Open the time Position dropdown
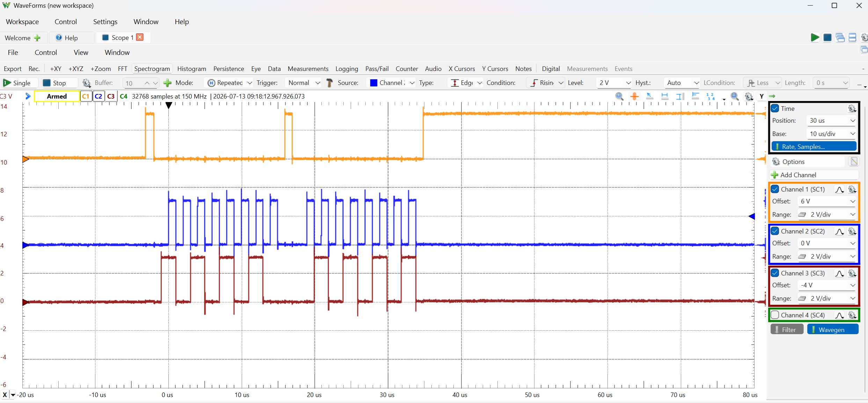 [x=831, y=121]
